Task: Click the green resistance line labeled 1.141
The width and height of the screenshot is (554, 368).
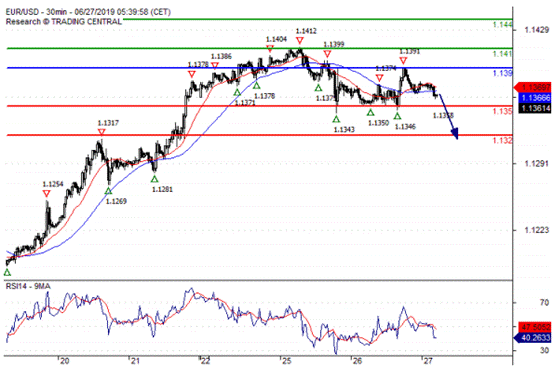Action: (260, 48)
